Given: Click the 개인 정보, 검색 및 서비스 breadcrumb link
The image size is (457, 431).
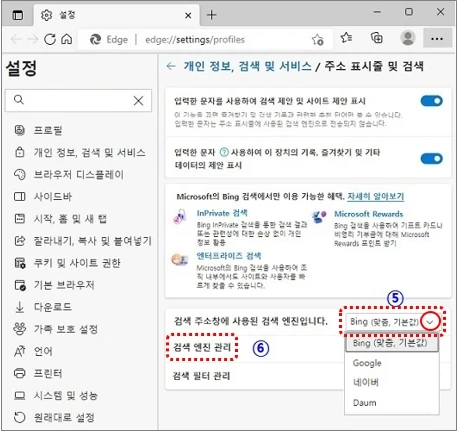Looking at the screenshot, I should click(247, 66).
